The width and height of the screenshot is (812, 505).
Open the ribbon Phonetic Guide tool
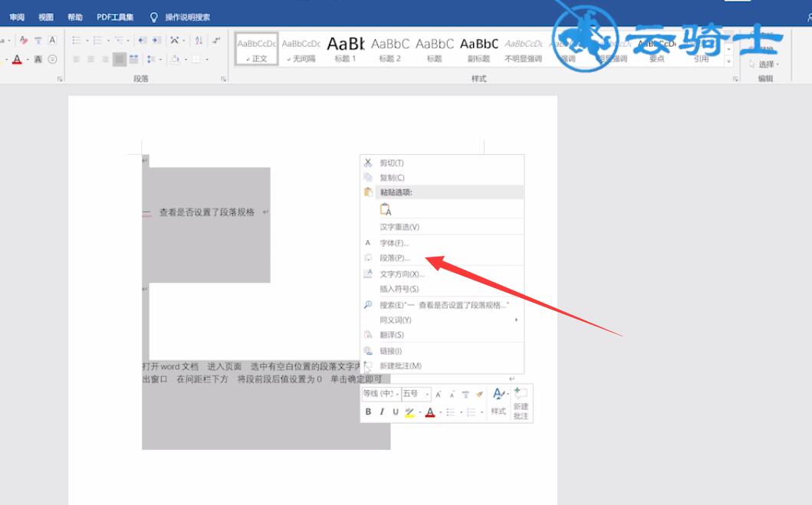pos(38,41)
